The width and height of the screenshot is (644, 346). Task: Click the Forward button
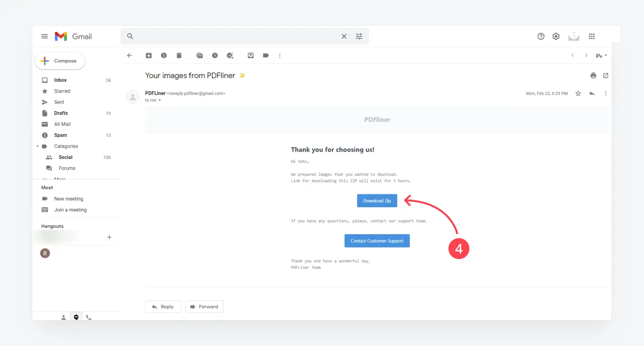[x=204, y=307]
